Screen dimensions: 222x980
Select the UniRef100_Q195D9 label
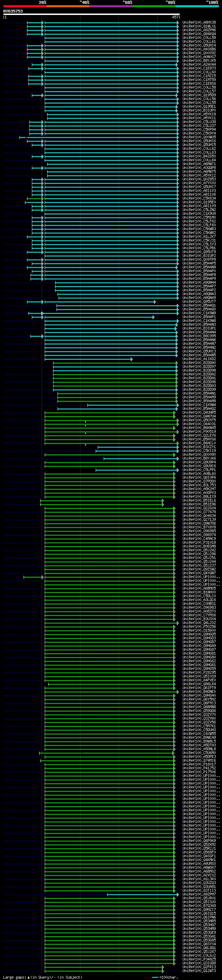pos(199,95)
